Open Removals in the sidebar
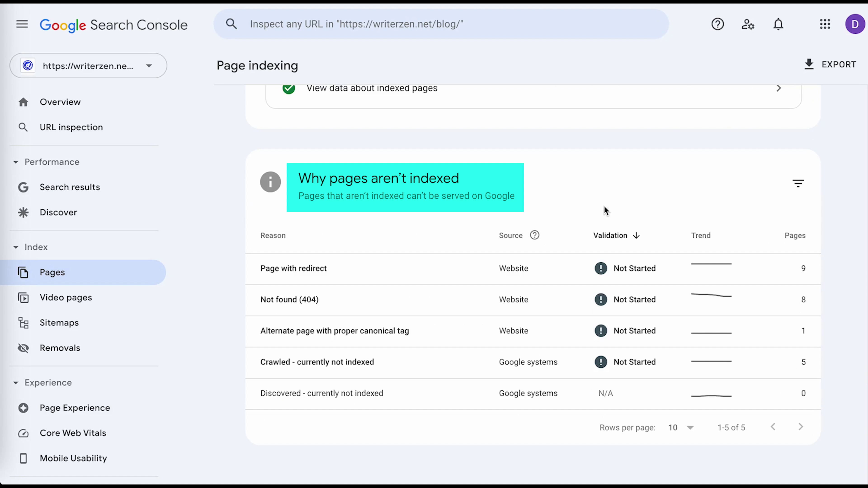The height and width of the screenshot is (488, 868). click(60, 348)
